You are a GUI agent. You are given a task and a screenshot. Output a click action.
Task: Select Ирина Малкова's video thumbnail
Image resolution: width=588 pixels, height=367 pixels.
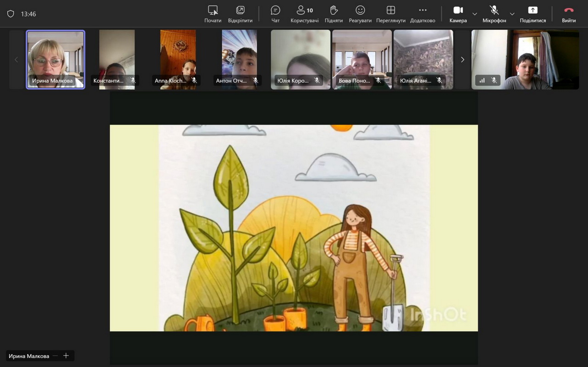(x=56, y=59)
